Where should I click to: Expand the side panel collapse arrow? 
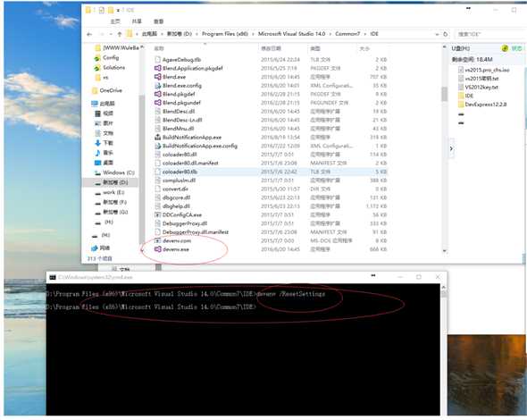(451, 148)
